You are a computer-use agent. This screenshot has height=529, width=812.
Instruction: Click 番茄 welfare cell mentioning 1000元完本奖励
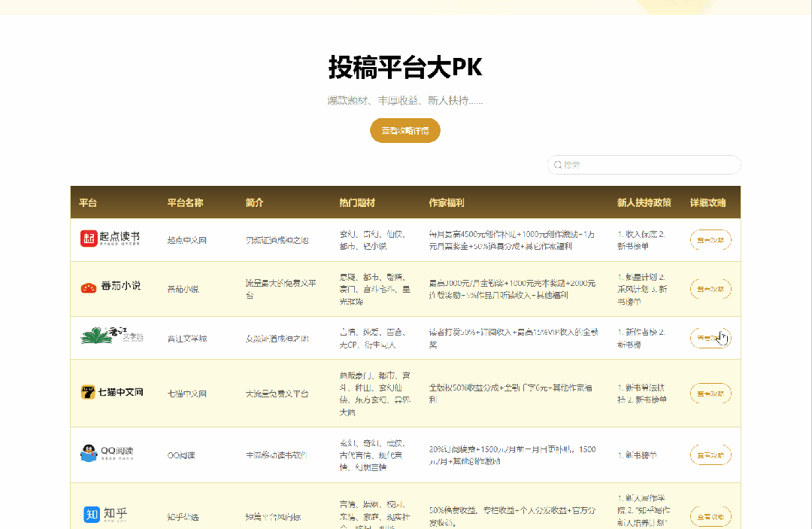click(512, 289)
